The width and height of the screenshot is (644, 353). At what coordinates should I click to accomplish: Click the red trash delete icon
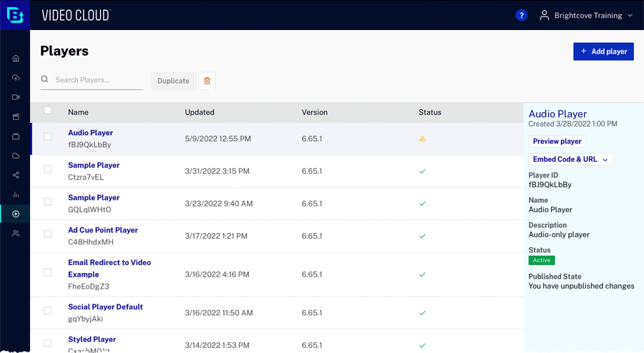tap(207, 81)
